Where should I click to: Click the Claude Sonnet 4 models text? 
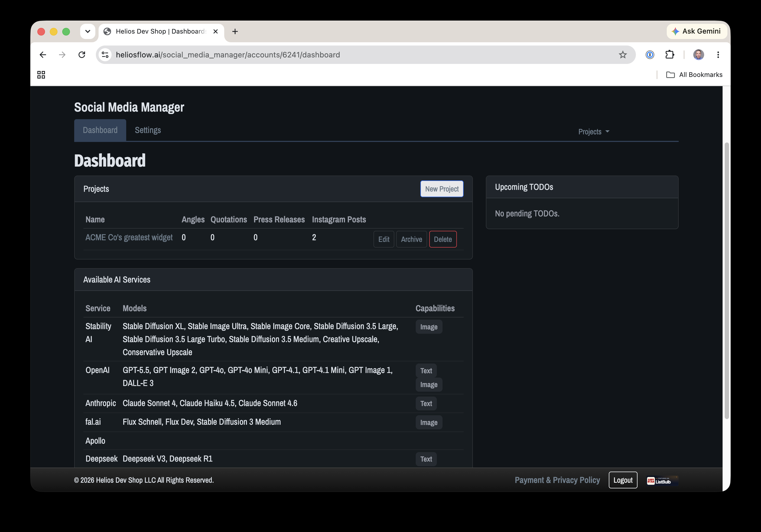tap(210, 403)
